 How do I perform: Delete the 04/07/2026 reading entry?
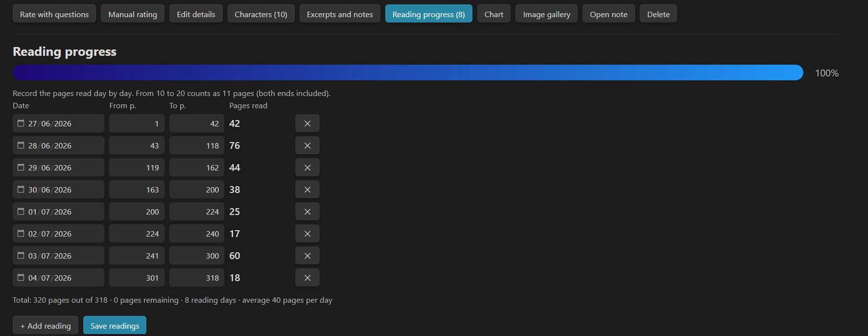point(307,278)
